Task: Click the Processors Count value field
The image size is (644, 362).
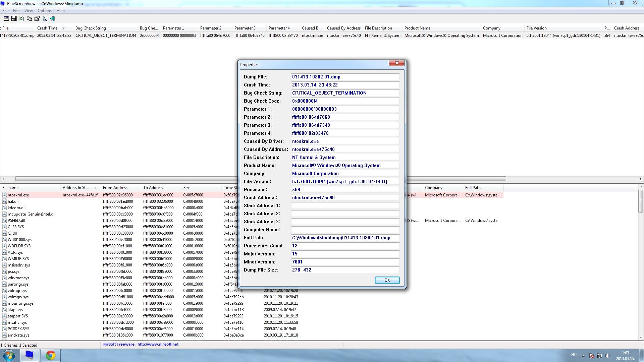Action: (x=345, y=246)
